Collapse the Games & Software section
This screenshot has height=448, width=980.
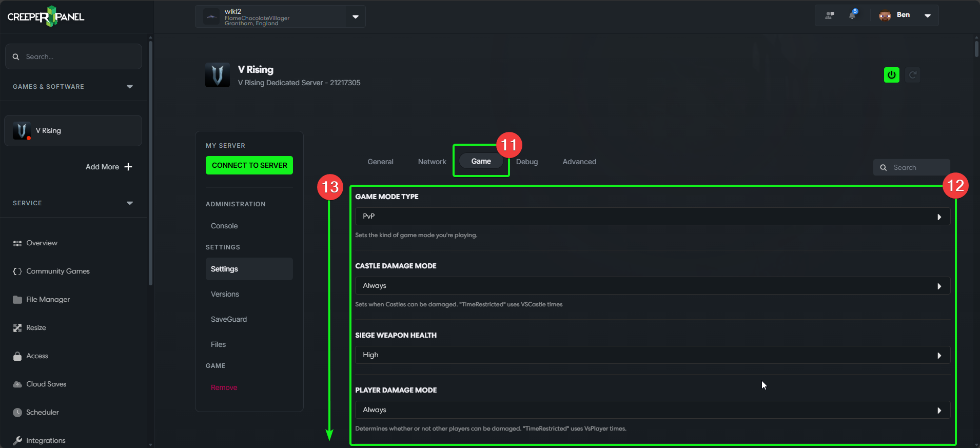[130, 87]
